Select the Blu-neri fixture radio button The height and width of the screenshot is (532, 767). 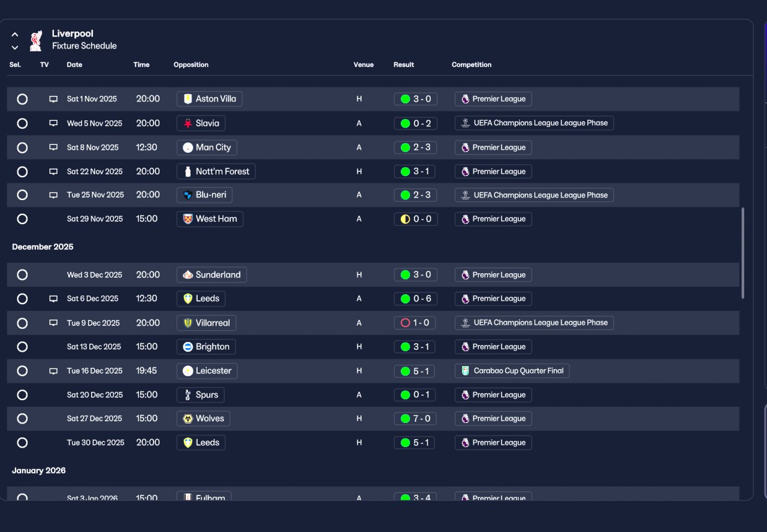click(22, 195)
